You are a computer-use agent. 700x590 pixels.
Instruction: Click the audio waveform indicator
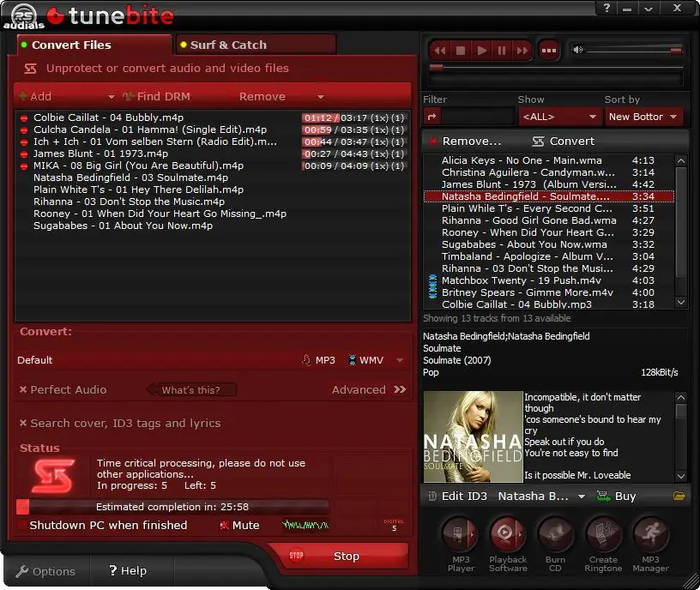[x=305, y=525]
